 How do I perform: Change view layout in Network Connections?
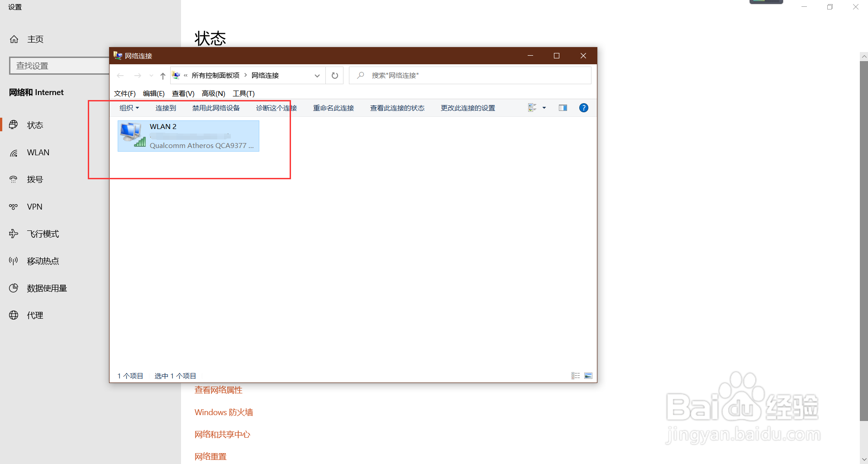(x=532, y=108)
